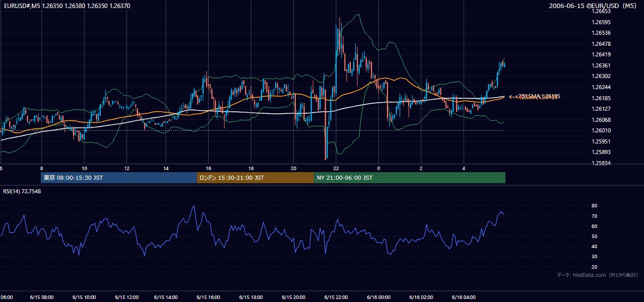Click the RSI scale value 40
This screenshot has height=302, width=644.
pos(594,246)
